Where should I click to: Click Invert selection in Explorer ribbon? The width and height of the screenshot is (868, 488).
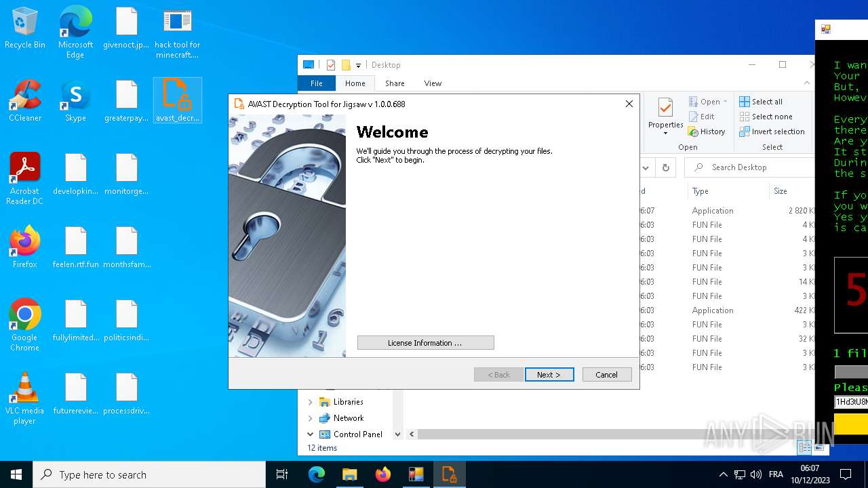[772, 131]
